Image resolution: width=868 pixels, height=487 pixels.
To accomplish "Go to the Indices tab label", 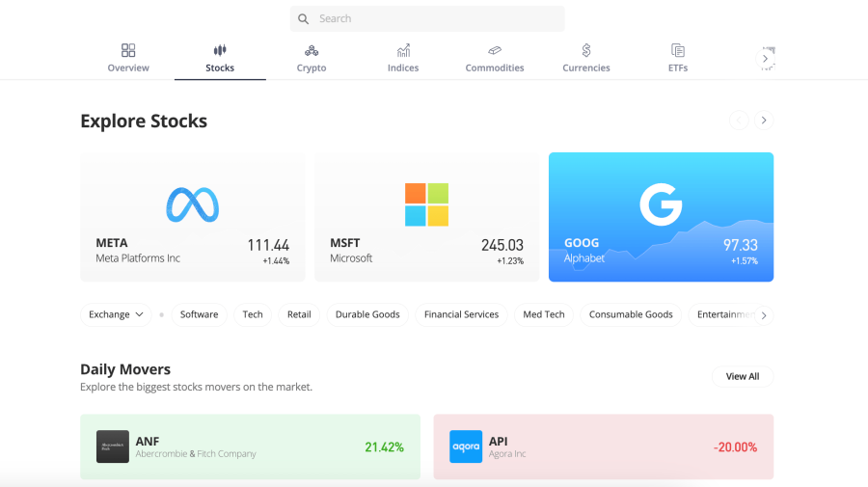I will tap(403, 68).
